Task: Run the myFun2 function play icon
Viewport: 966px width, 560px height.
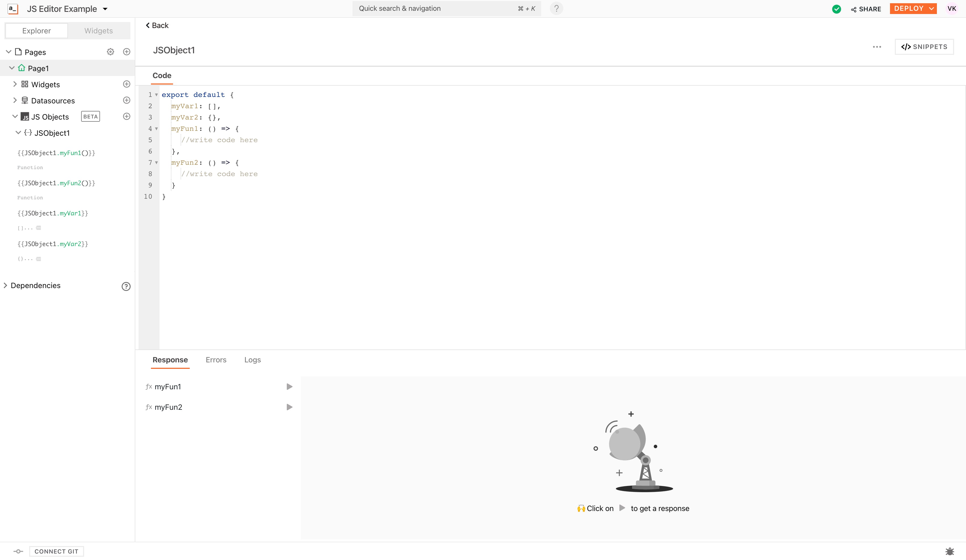Action: pyautogui.click(x=289, y=407)
